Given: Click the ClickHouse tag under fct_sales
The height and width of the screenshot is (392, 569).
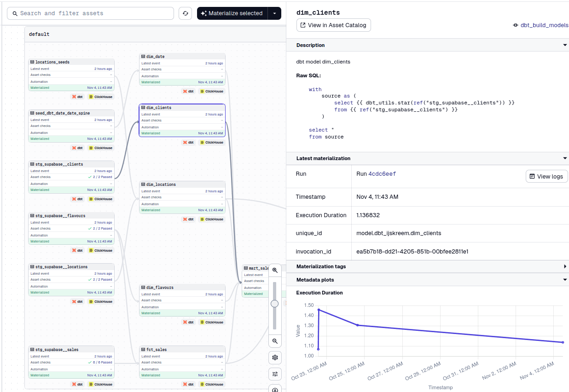Looking at the screenshot, I should tap(211, 384).
